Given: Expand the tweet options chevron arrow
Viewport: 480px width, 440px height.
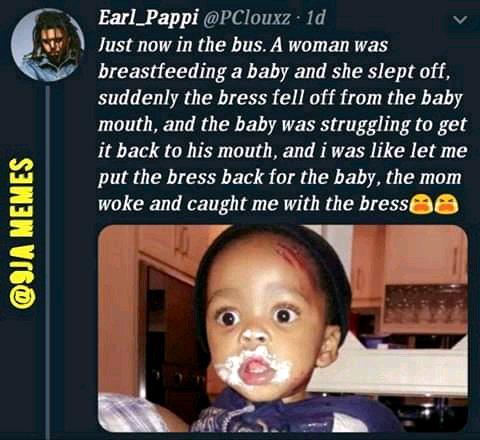Looking at the screenshot, I should pos(460,20).
